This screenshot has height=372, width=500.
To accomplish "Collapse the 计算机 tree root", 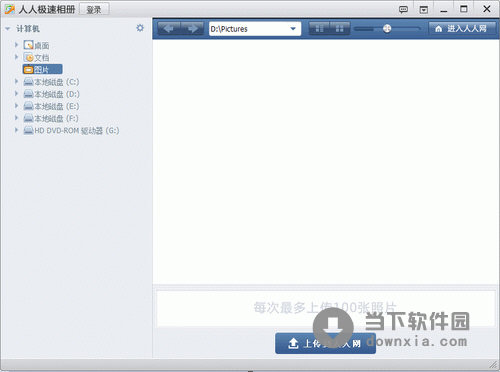I will tap(8, 29).
